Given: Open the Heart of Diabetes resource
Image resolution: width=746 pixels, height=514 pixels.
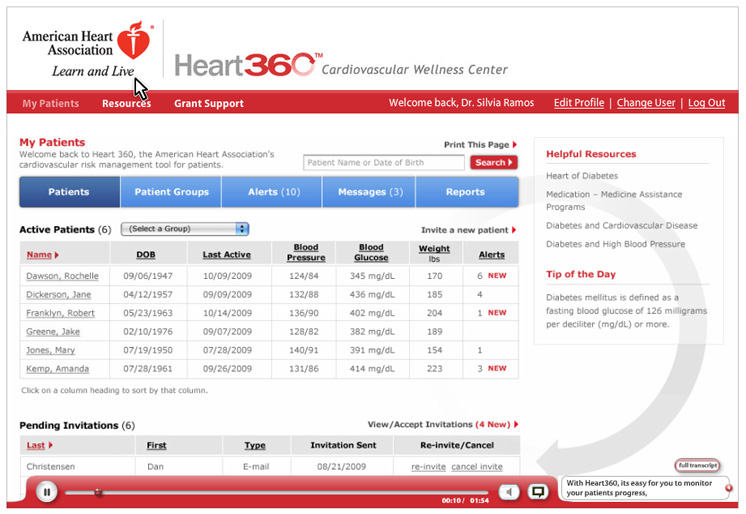Looking at the screenshot, I should click(582, 176).
